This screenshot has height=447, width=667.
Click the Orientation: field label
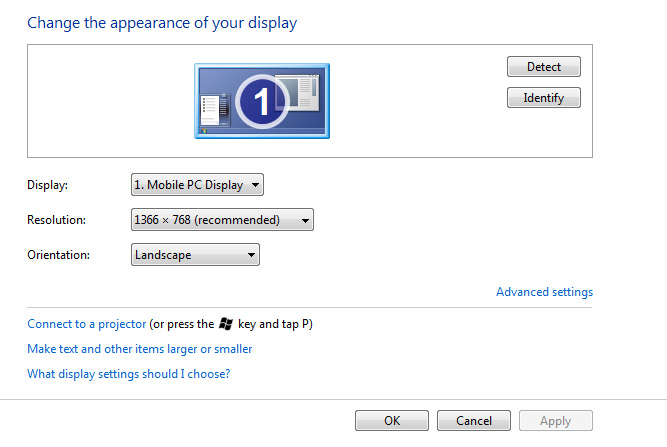(58, 255)
